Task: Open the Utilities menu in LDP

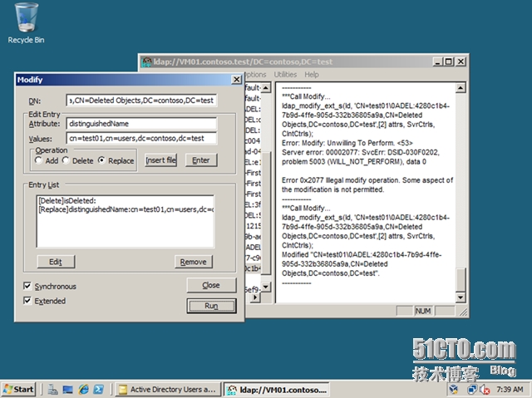Action: point(285,75)
